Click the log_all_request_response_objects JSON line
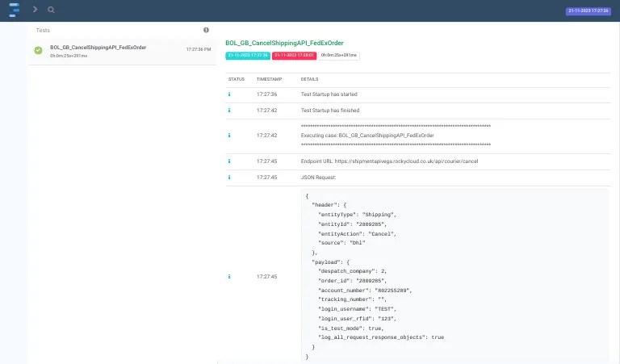The image size is (620, 364). pos(381,337)
